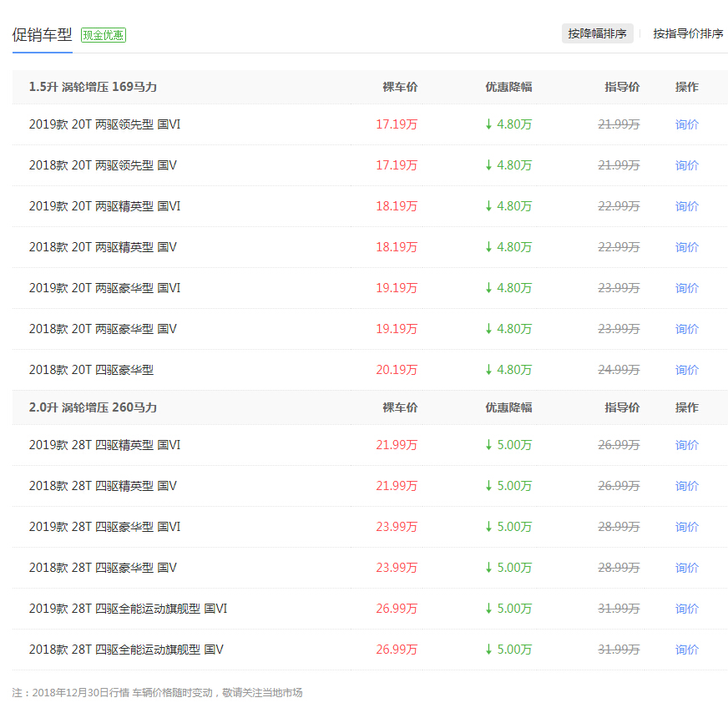Click 询价 for 2019款 20T 两驱豪华型 国VI
The width and height of the screenshot is (728, 713).
687,288
